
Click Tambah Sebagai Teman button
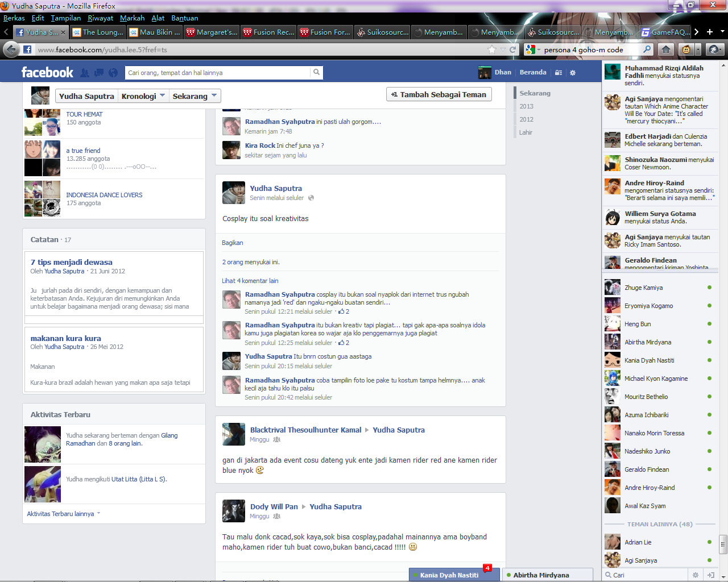(439, 94)
